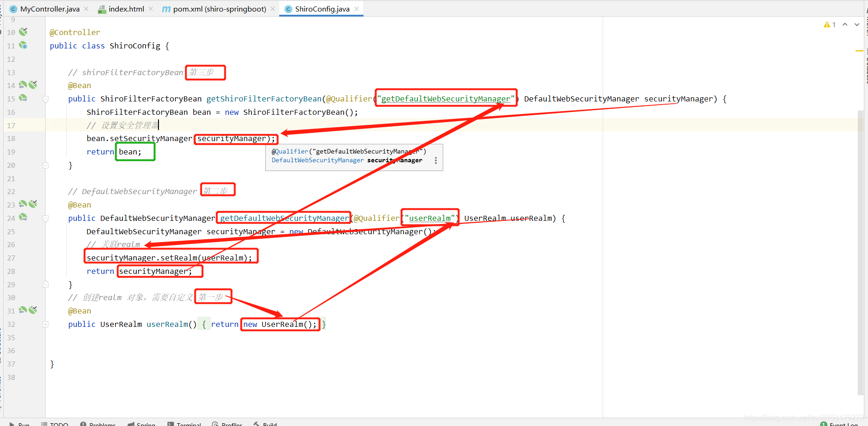Click Spring bean gutter icon on line 10

[23, 32]
